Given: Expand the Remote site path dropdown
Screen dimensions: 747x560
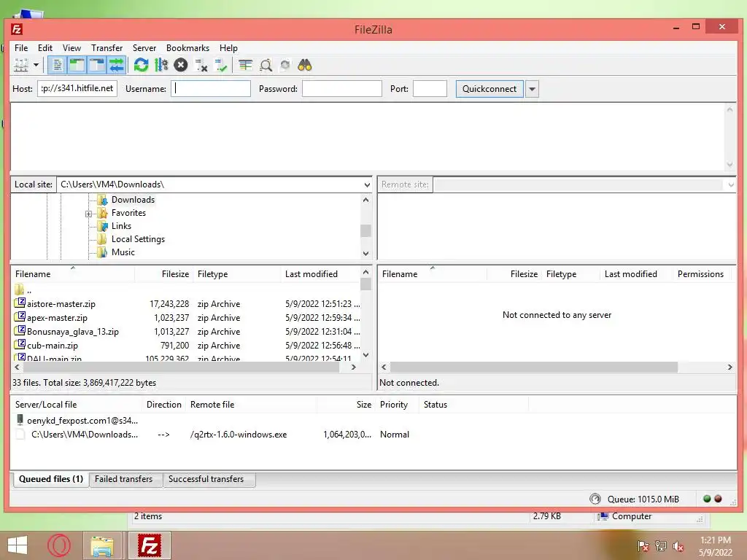Looking at the screenshot, I should (x=731, y=184).
